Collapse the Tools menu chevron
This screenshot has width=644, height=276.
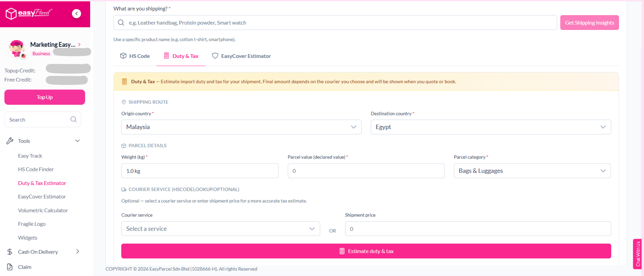(x=78, y=141)
